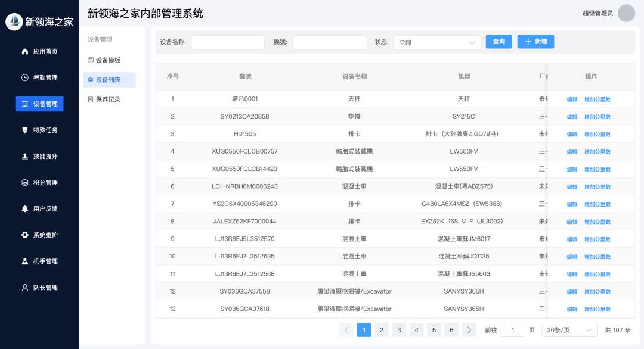
Task: Click the 设备名称 column header
Action: coord(354,76)
